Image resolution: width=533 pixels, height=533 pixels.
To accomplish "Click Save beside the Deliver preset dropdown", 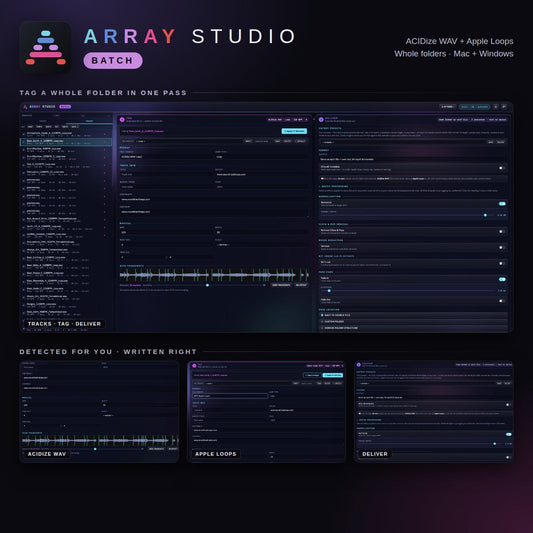I will (x=491, y=142).
